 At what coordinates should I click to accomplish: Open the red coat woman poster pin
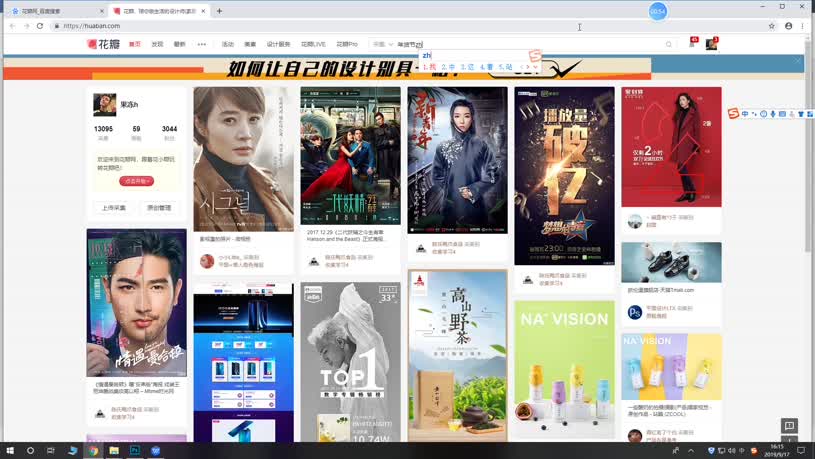pos(671,147)
